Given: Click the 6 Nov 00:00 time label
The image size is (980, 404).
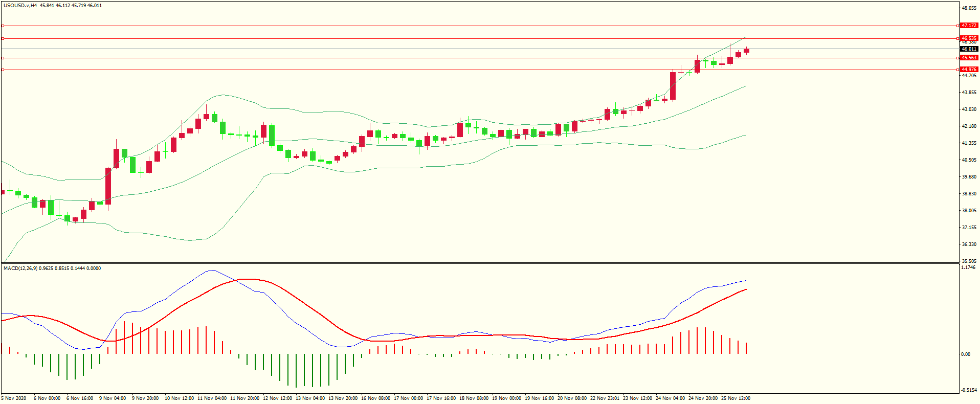Looking at the screenshot, I should [x=47, y=398].
